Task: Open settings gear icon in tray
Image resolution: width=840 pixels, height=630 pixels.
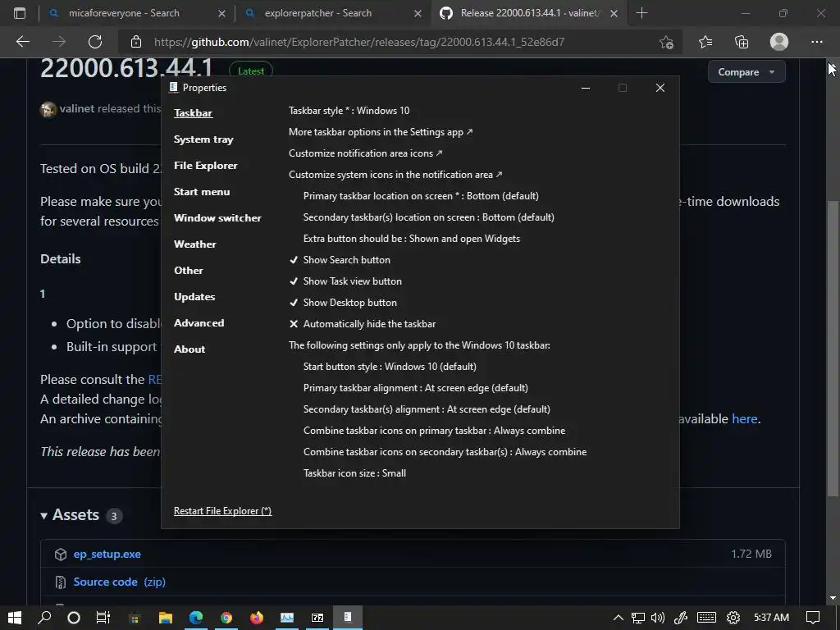Action: point(733,618)
